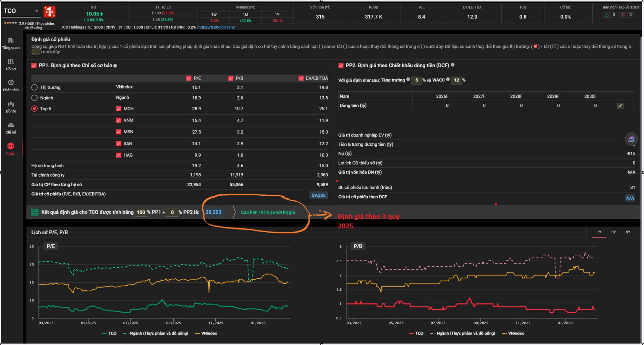
Task: Go to Phân tích analysis section
Action: [x=11, y=85]
